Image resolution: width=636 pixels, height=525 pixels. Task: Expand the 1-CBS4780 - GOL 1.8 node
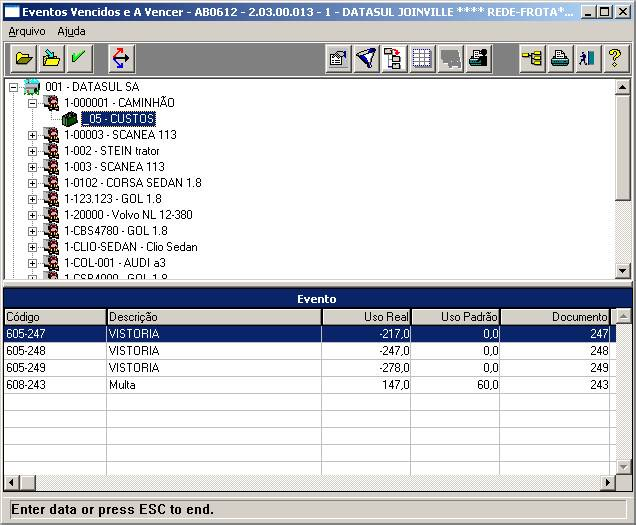pyautogui.click(x=32, y=231)
